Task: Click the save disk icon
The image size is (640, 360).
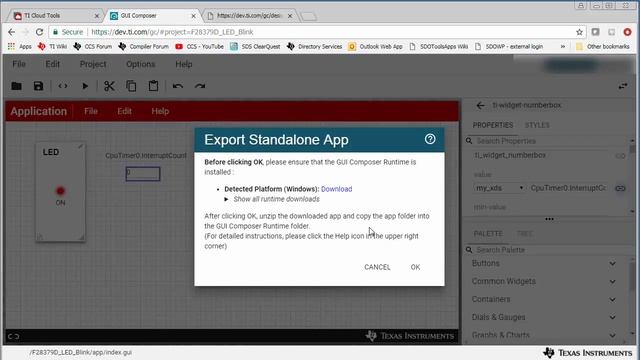Action: pos(38,86)
